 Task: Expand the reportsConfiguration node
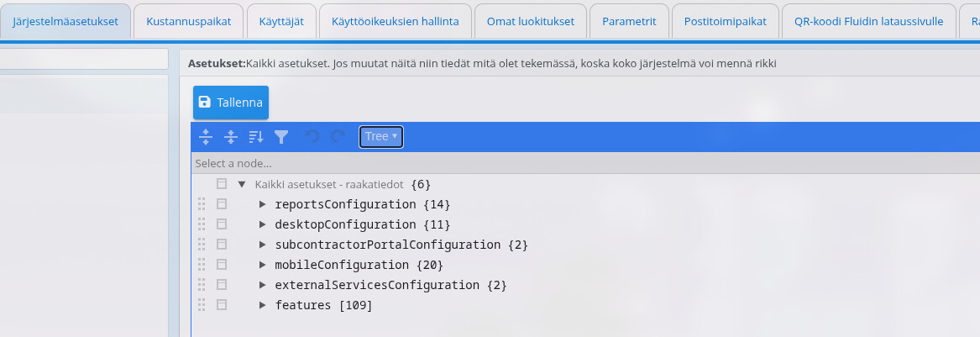[263, 204]
